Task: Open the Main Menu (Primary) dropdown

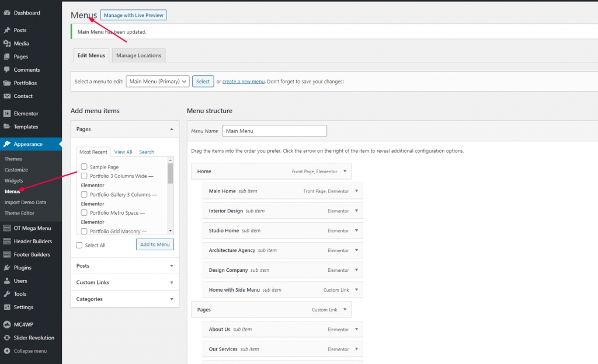Action: coord(158,82)
